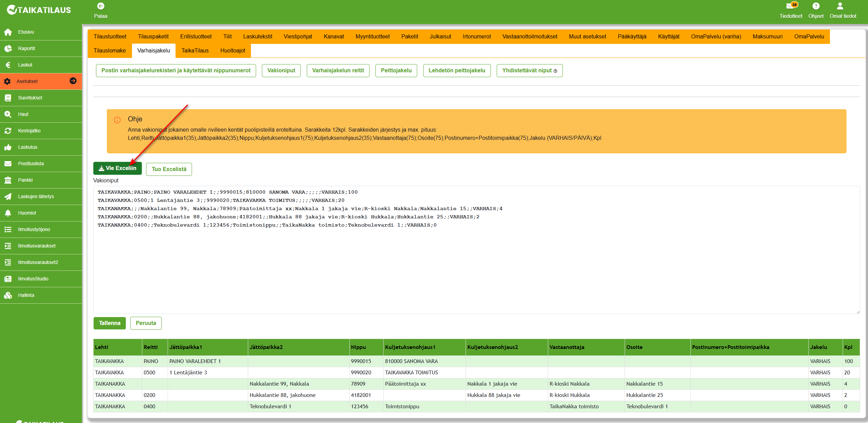Open Tiedotteet envelope notifications icon
Image resolution: width=868 pixels, height=423 pixels.
click(x=789, y=6)
